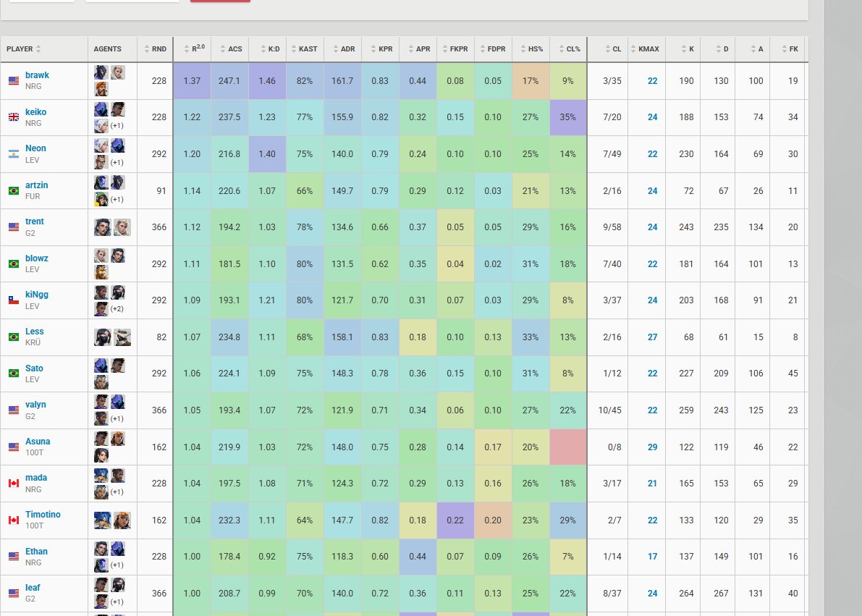The width and height of the screenshot is (862, 616).
Task: Sort by ADR column header
Action: tap(342, 49)
